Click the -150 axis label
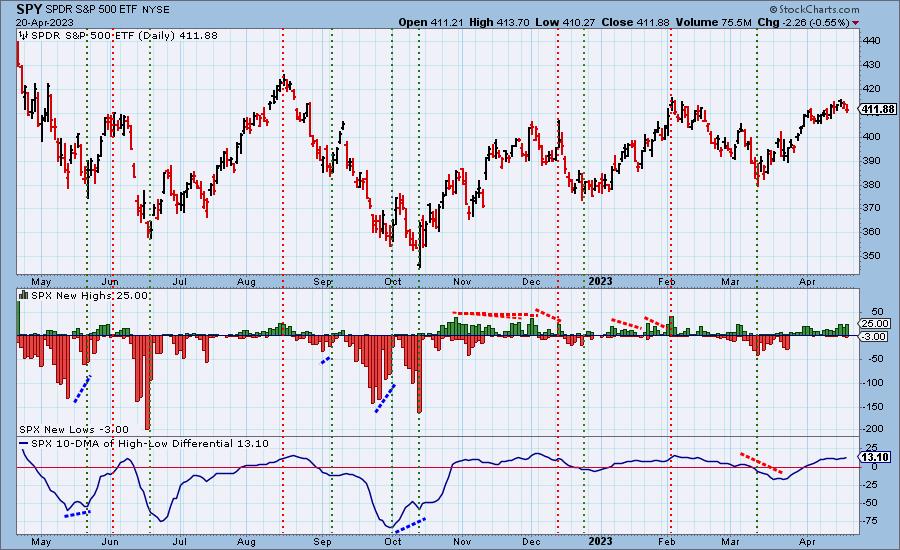The height and width of the screenshot is (550, 900). [873, 406]
